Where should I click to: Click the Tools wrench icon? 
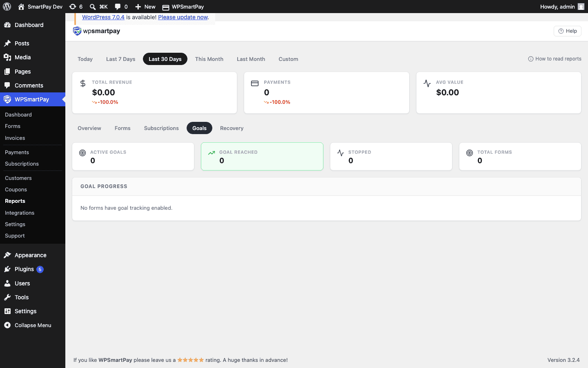pyautogui.click(x=7, y=297)
